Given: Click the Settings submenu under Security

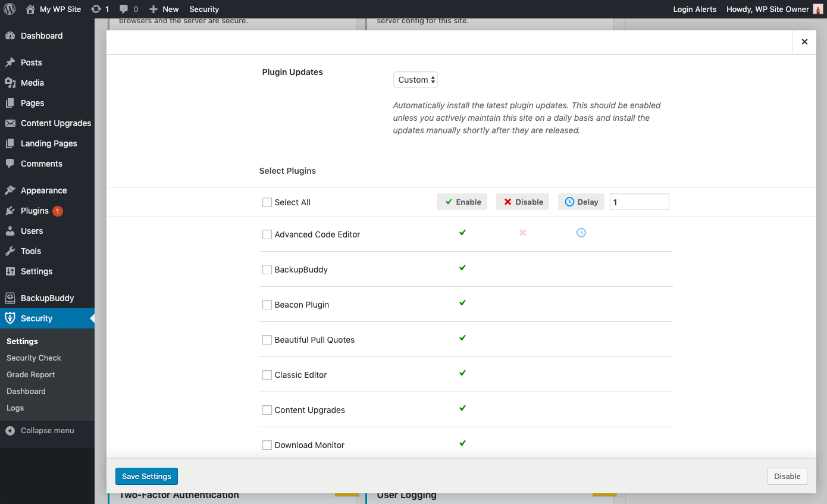Looking at the screenshot, I should click(23, 341).
